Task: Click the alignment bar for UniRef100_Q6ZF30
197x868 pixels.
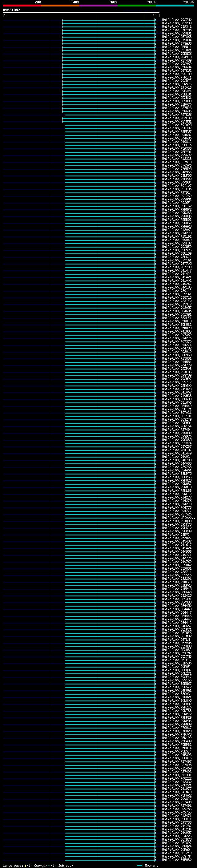Action: pyautogui.click(x=109, y=118)
